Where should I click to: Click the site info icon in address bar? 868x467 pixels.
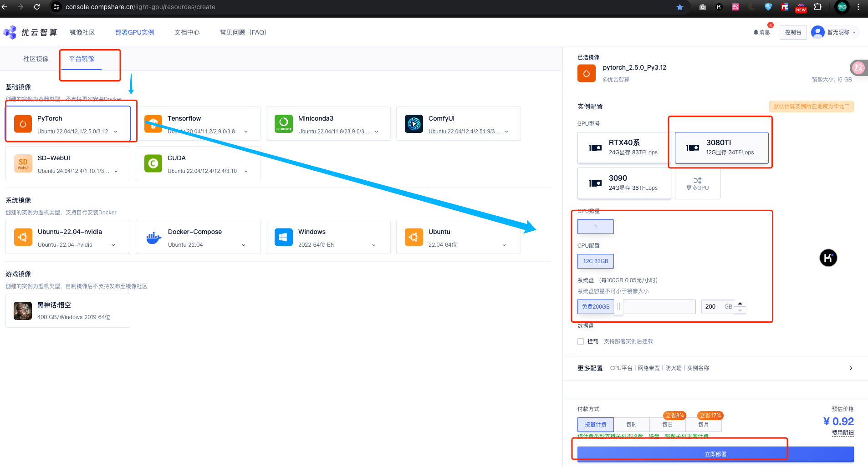click(x=56, y=7)
